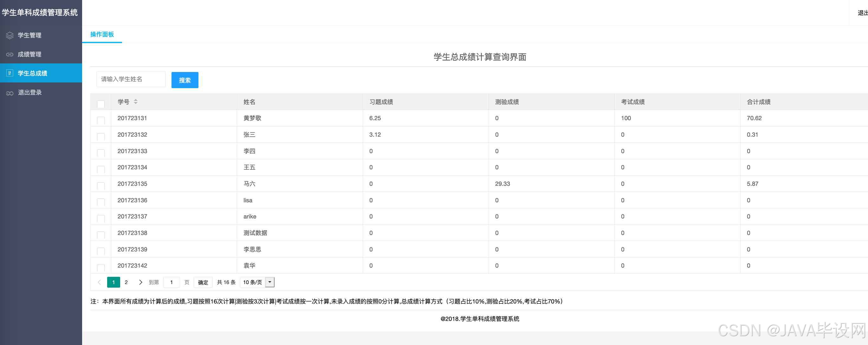Open 学生管理 in the sidebar menu
The height and width of the screenshot is (345, 868).
pos(30,36)
